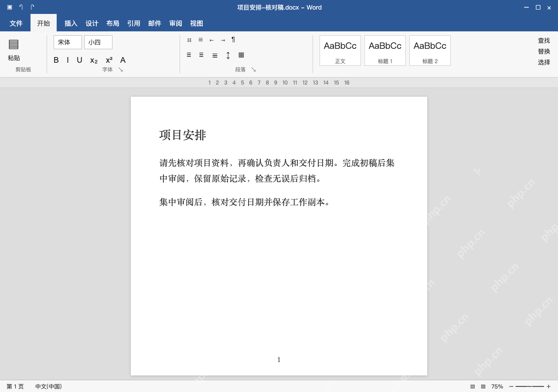Screen dimensions: 558x392
Task: Switch to the 插入 ribbon tab
Action: (x=71, y=24)
